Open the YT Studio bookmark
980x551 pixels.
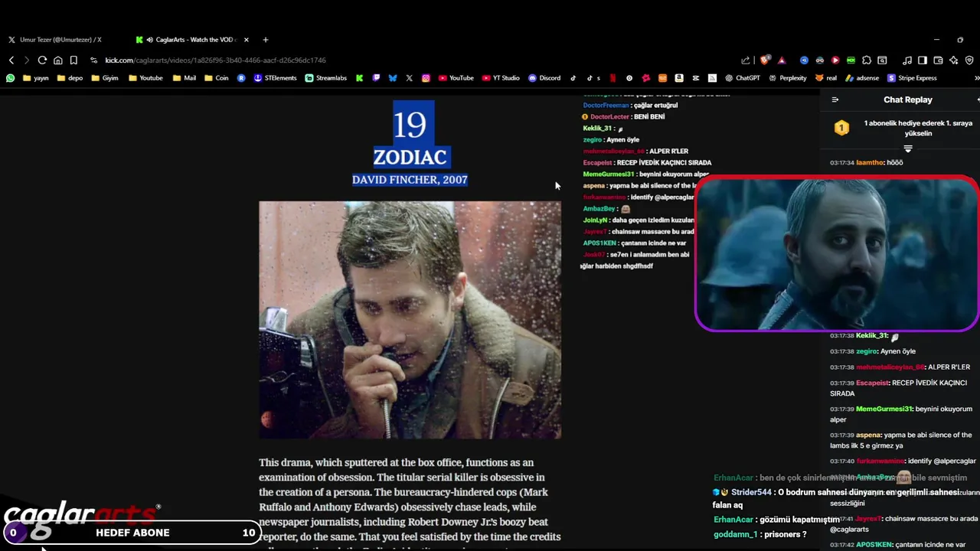pos(501,78)
